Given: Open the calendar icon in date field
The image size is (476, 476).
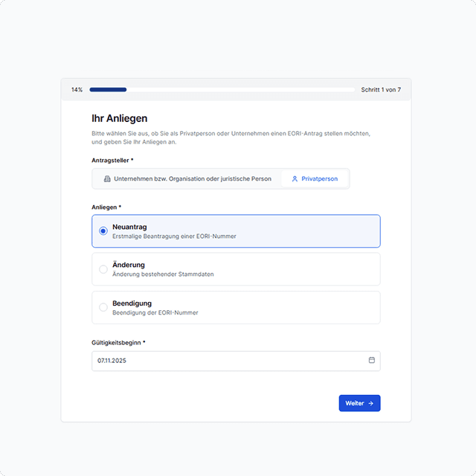Looking at the screenshot, I should pos(372,360).
